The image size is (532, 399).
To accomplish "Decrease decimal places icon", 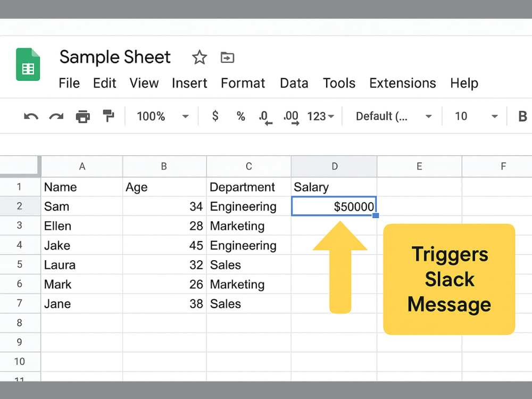I will tap(265, 118).
